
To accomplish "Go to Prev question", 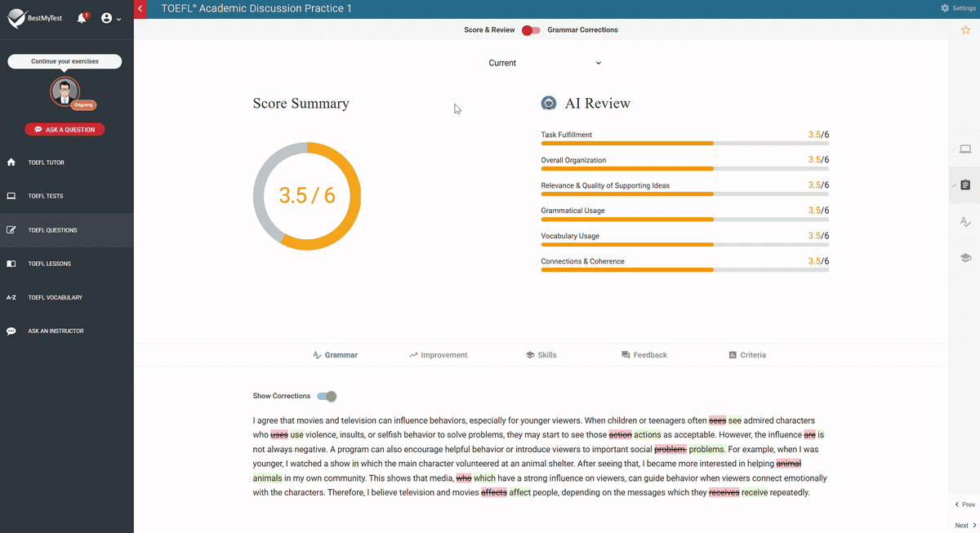I will (x=965, y=504).
